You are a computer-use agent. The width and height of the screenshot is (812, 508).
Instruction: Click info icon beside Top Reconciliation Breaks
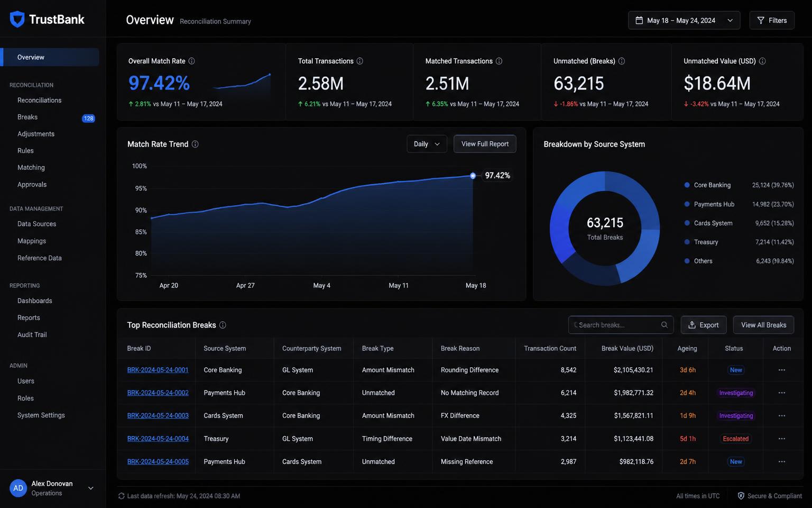(223, 325)
